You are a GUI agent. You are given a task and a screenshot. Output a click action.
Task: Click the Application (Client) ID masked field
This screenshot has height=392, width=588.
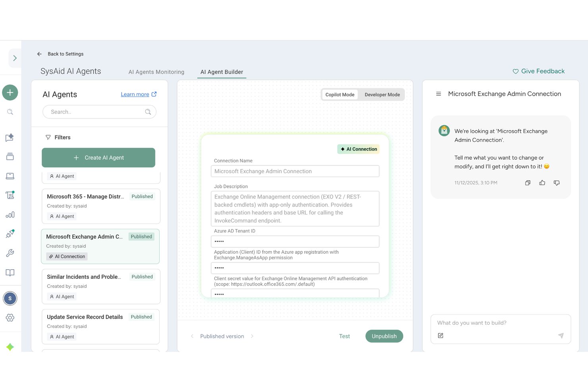295,268
